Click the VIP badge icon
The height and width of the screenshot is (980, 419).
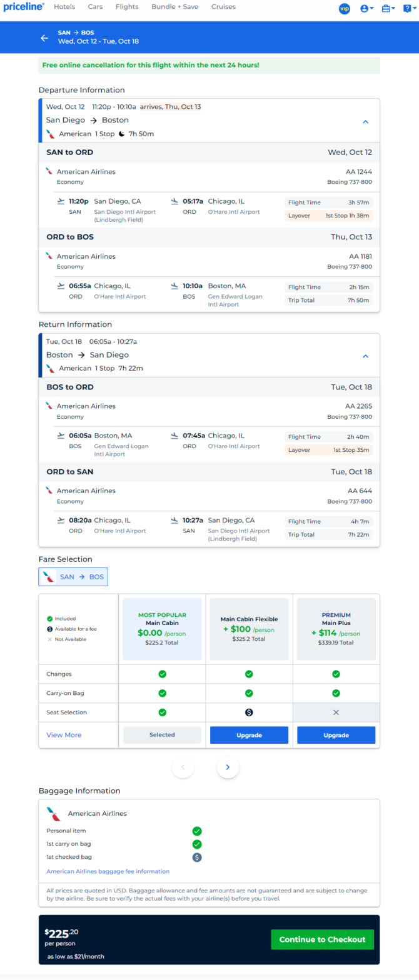tap(344, 9)
